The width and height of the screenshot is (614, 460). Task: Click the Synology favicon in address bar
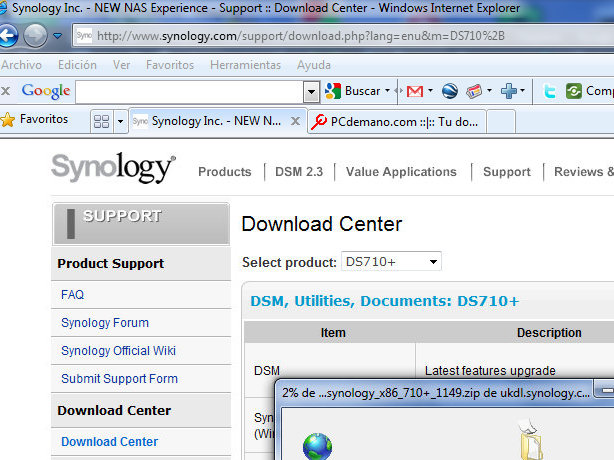click(x=84, y=36)
